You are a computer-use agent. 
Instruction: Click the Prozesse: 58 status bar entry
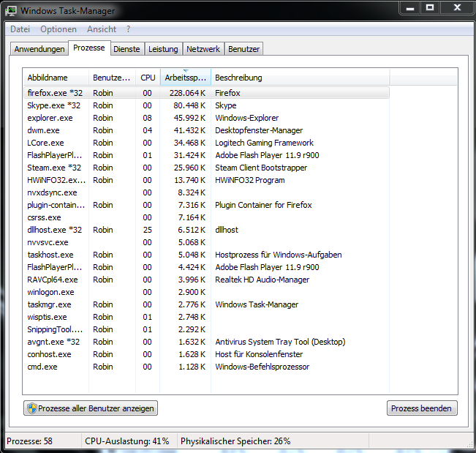[x=29, y=441]
